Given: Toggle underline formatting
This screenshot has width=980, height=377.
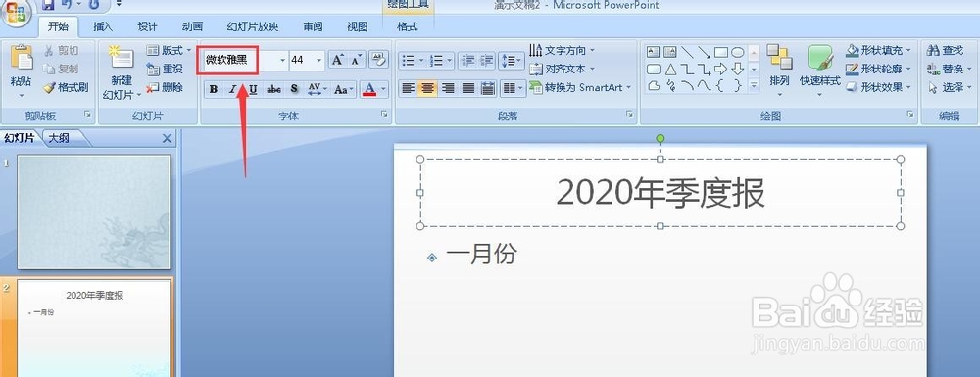Looking at the screenshot, I should coord(253,89).
